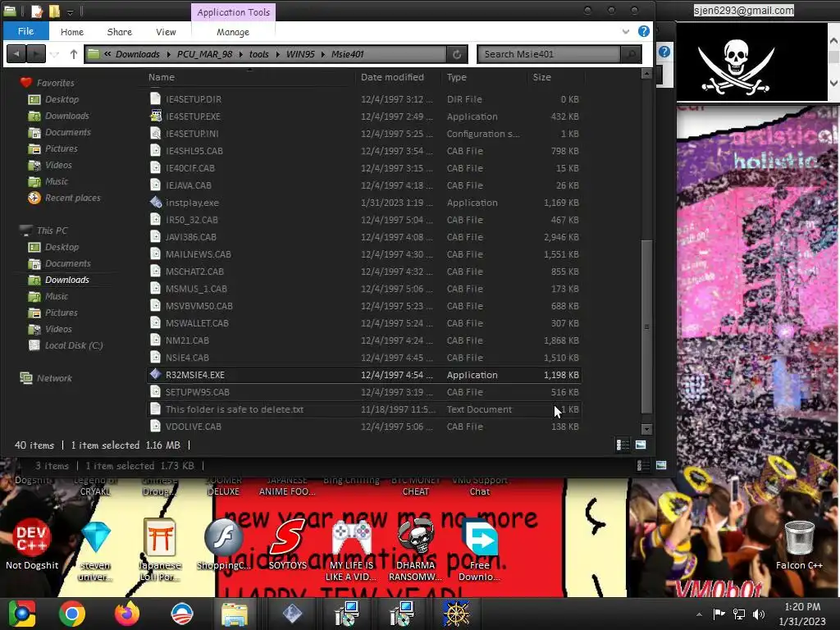The image size is (840, 630).
Task: Click the search magnifier button
Action: tap(631, 54)
